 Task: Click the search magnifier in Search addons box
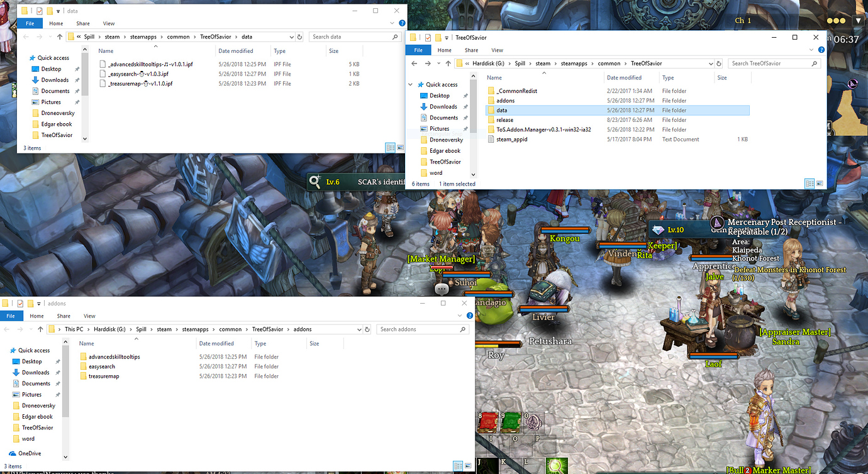point(464,329)
